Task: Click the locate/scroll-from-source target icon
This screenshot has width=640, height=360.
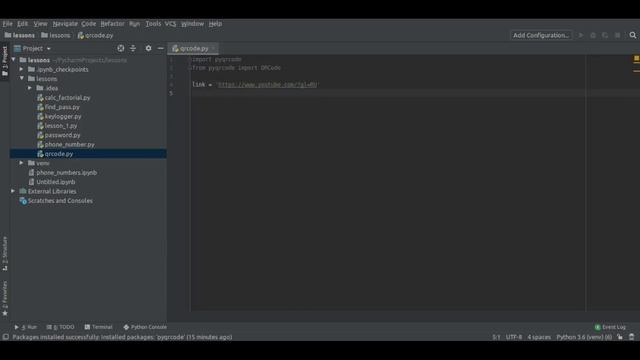Action: click(120, 48)
